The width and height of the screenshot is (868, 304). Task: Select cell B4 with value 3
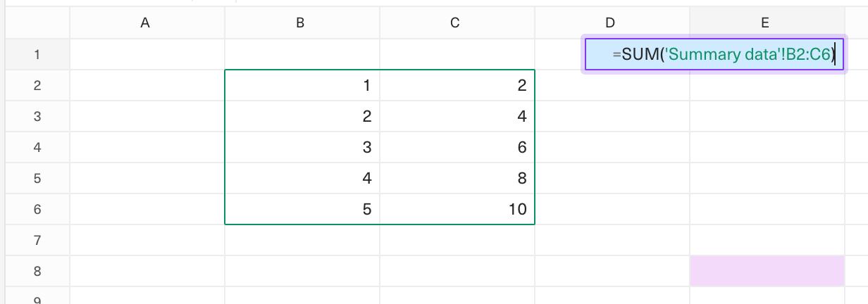pos(302,147)
